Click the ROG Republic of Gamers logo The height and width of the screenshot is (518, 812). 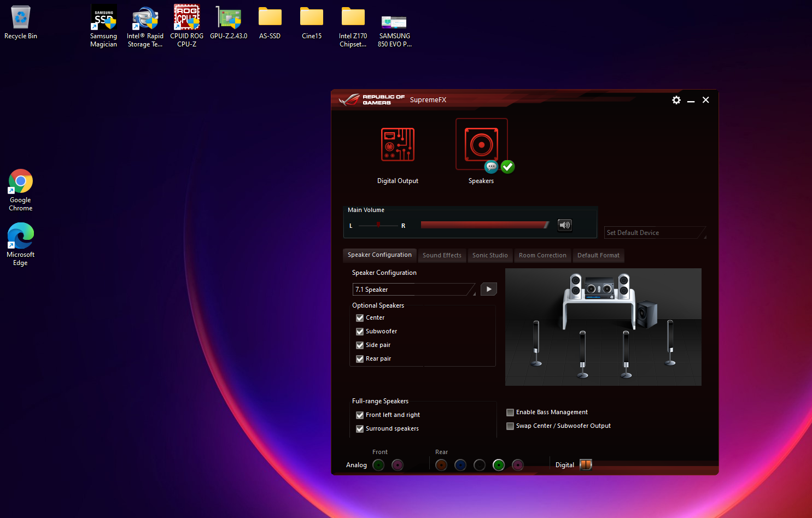coord(371,99)
